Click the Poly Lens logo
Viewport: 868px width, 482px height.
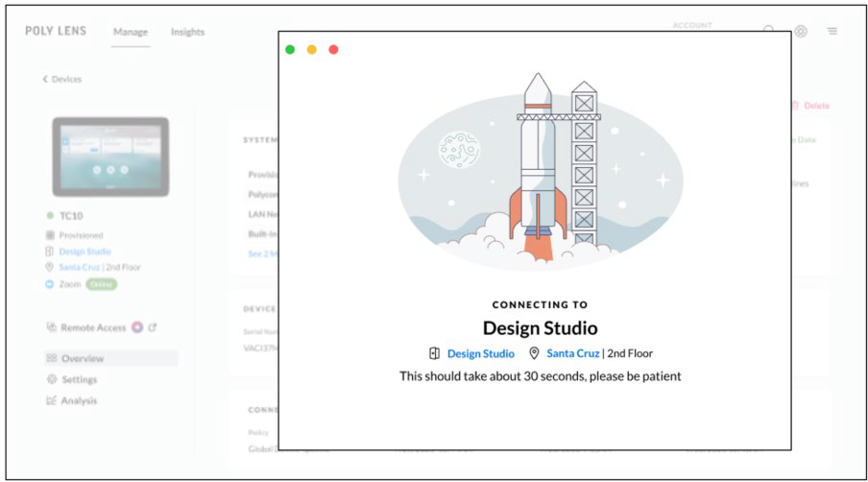click(56, 31)
